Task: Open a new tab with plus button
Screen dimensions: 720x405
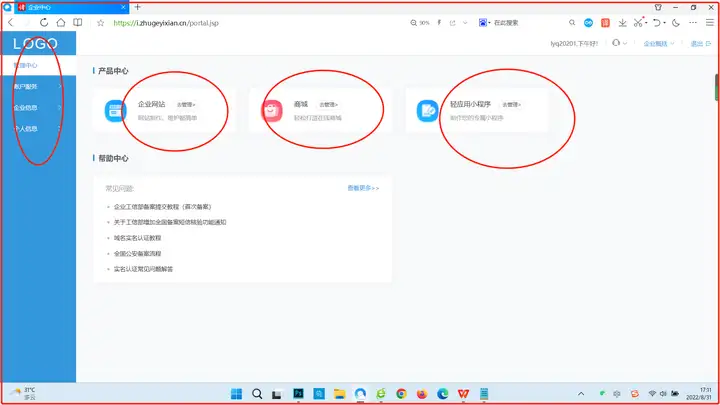Action: pyautogui.click(x=137, y=7)
